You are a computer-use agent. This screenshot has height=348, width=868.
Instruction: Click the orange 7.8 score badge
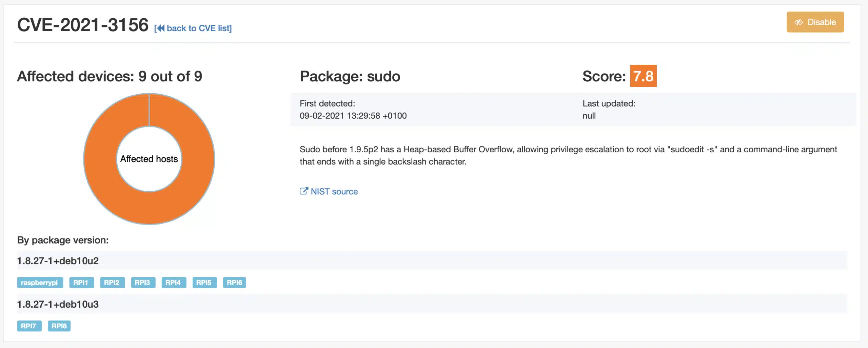tap(643, 76)
